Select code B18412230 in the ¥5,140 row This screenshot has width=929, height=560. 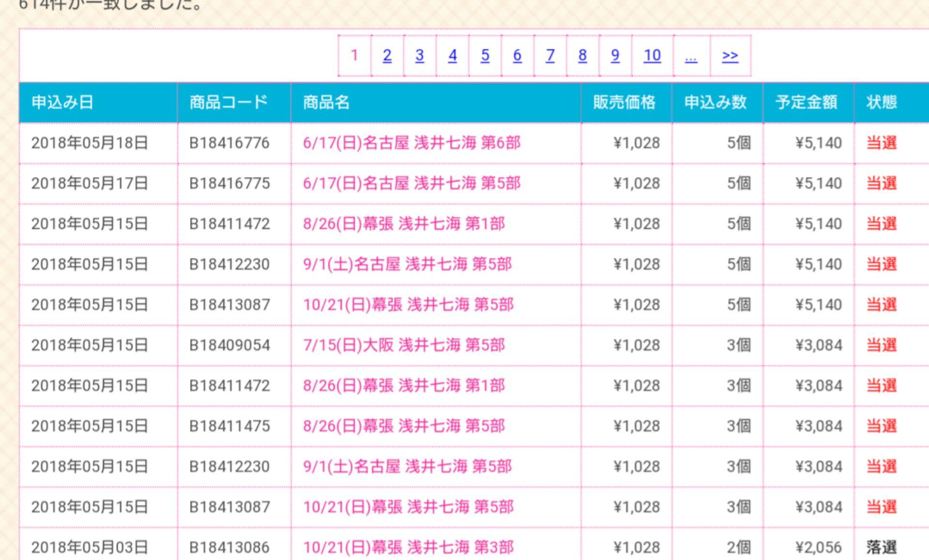229,264
